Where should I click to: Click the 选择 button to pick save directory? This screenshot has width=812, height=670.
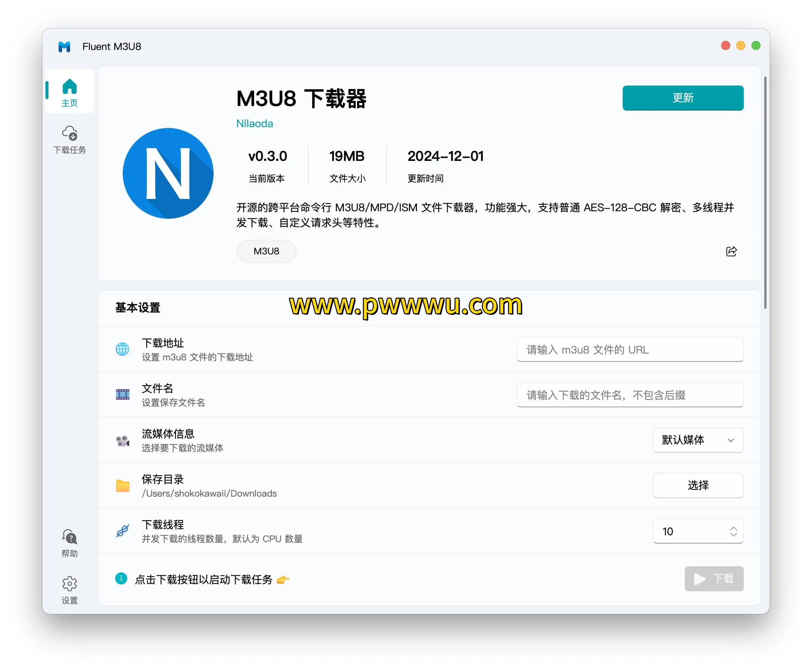point(698,486)
